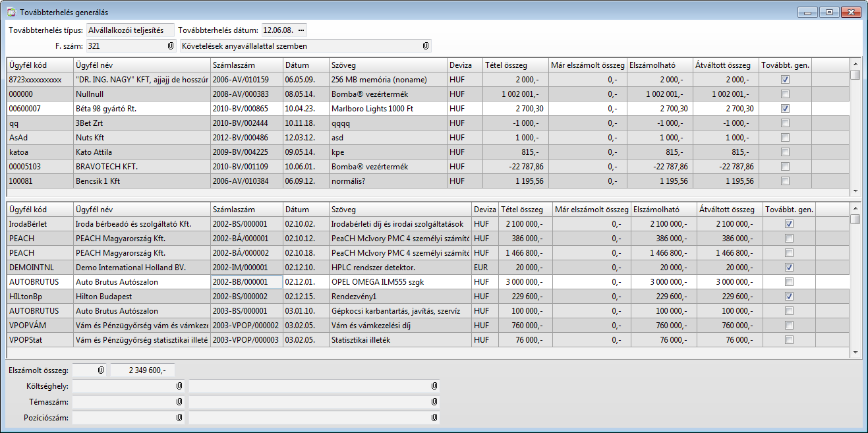Click the paperclip icon in F. szám field
The height and width of the screenshot is (433, 868).
pyautogui.click(x=171, y=46)
